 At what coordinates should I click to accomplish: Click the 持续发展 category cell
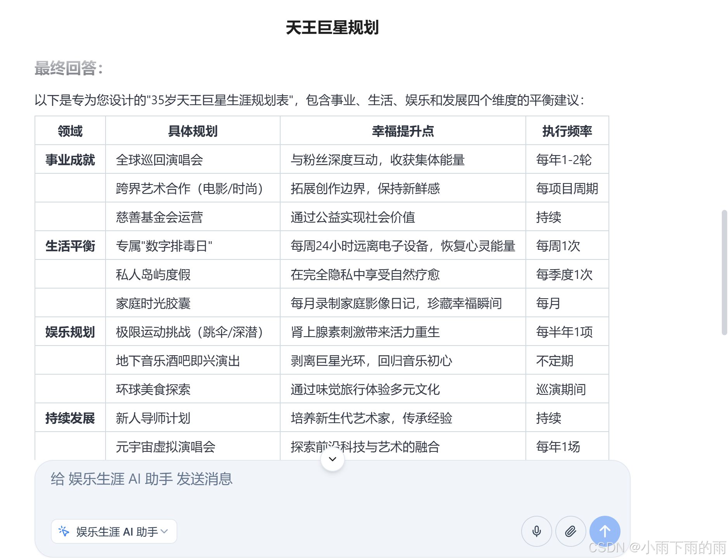click(x=71, y=418)
